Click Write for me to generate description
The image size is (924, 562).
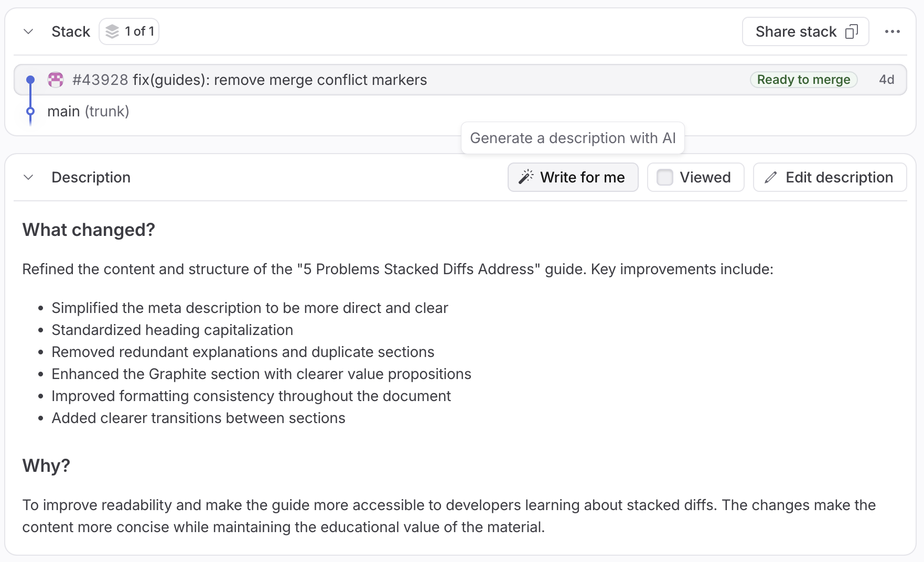(x=573, y=177)
